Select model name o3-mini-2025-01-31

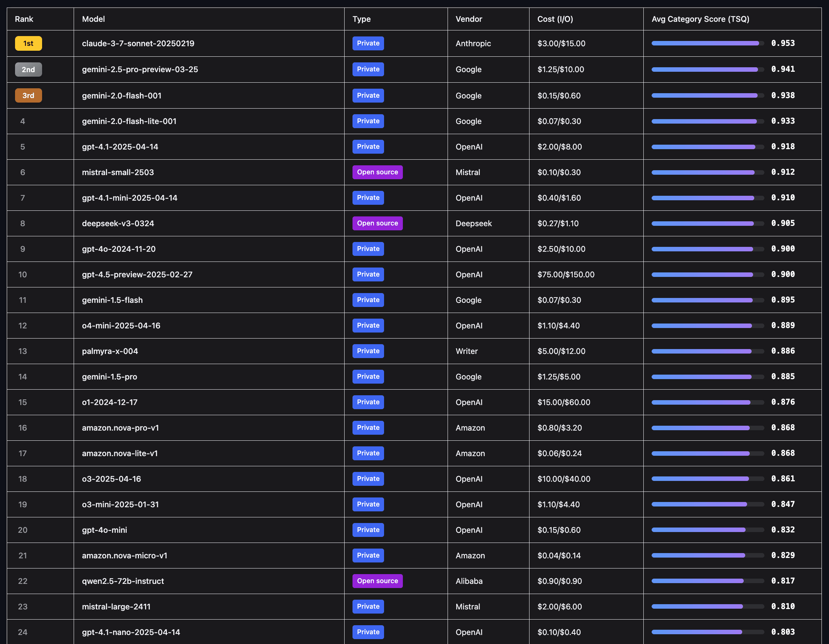[x=121, y=504]
